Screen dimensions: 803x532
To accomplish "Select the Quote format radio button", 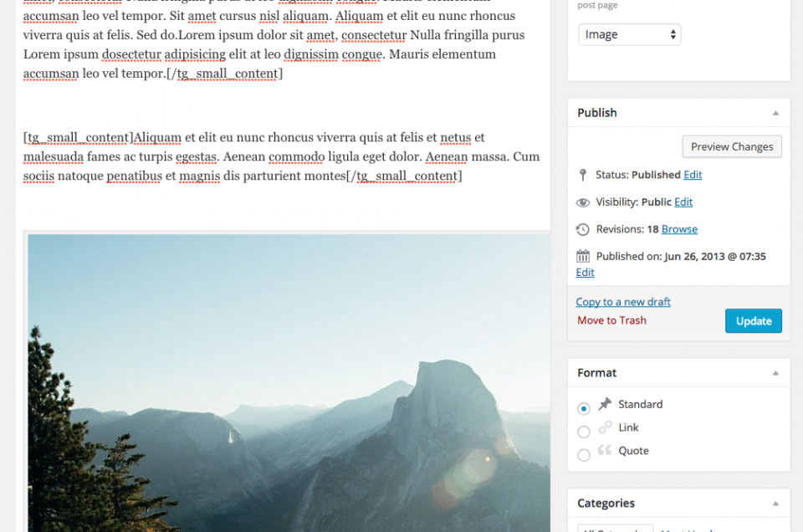I will 583,455.
